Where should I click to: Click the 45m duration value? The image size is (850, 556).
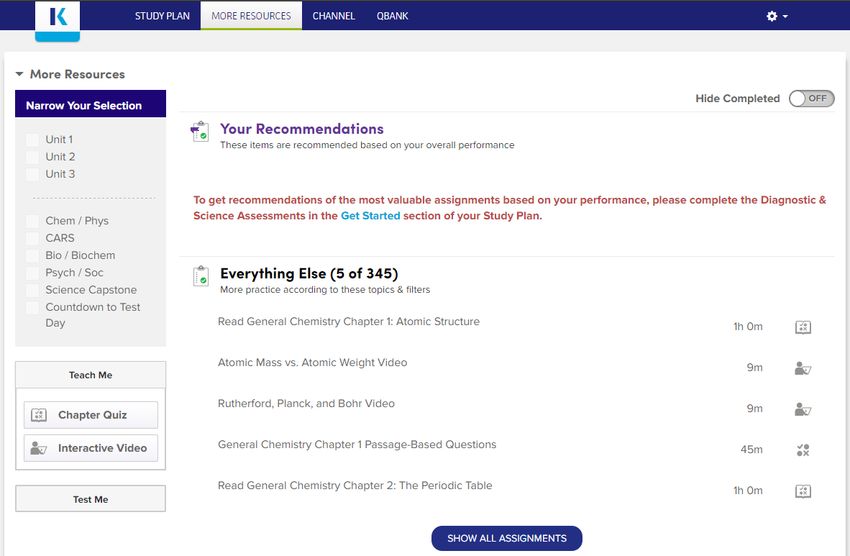point(751,449)
